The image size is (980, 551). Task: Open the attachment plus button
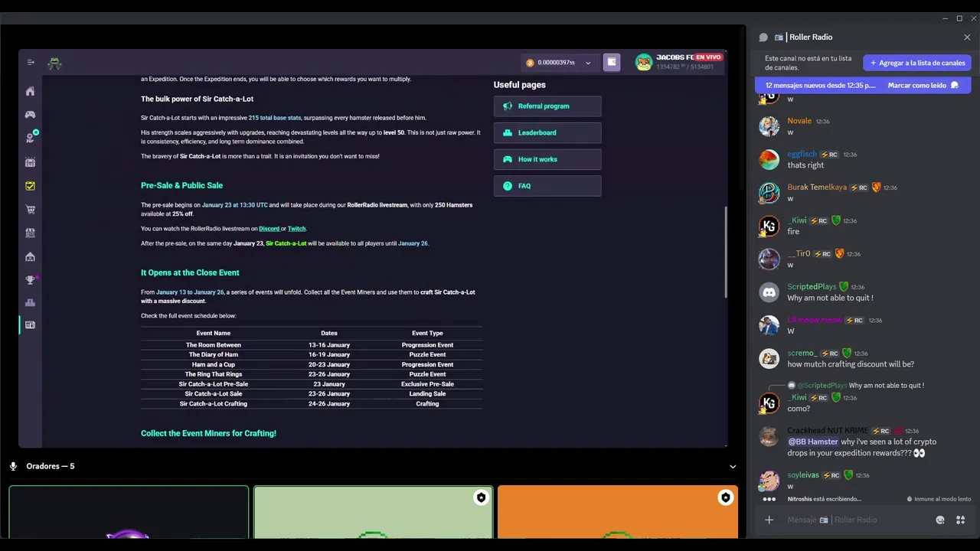(769, 520)
